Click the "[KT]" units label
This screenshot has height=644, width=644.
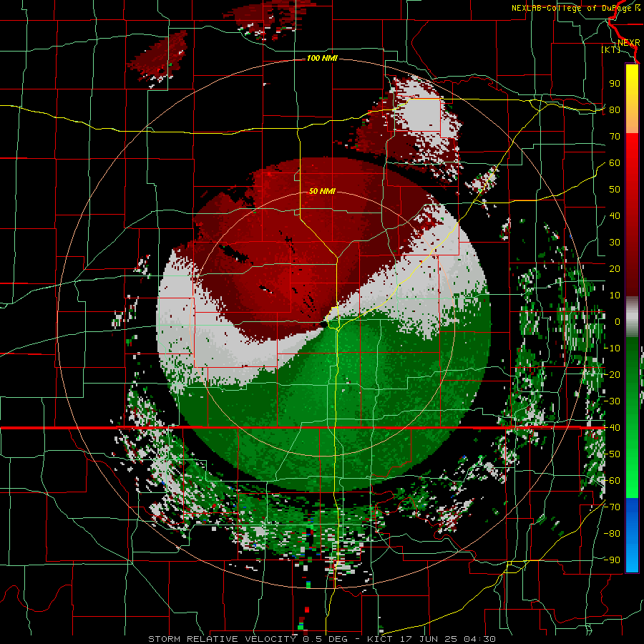pyautogui.click(x=611, y=49)
